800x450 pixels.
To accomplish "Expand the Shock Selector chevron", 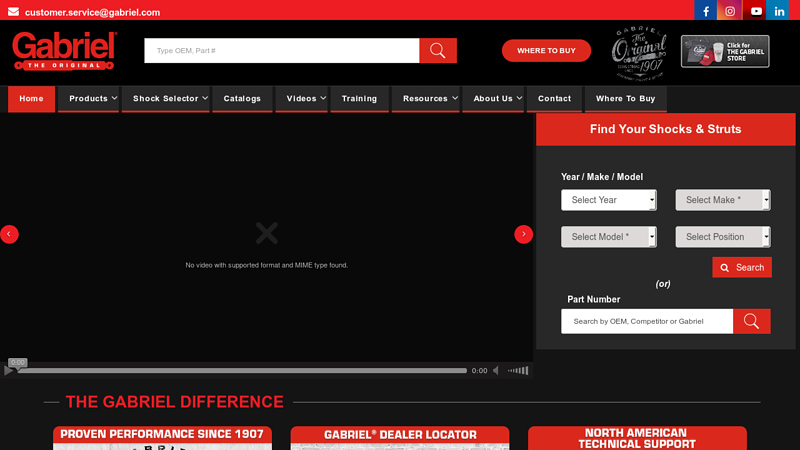I will click(205, 98).
